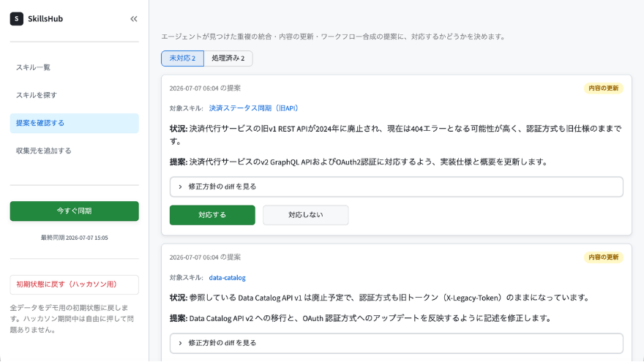Expand diff view for 決済ステータス同期 proposal
This screenshot has height=362, width=644.
[397, 186]
